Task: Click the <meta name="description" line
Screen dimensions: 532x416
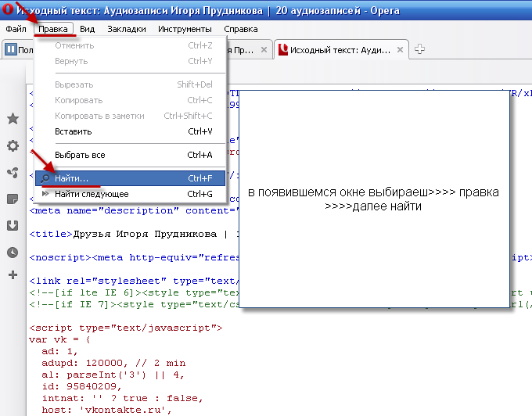Action: tap(135, 210)
